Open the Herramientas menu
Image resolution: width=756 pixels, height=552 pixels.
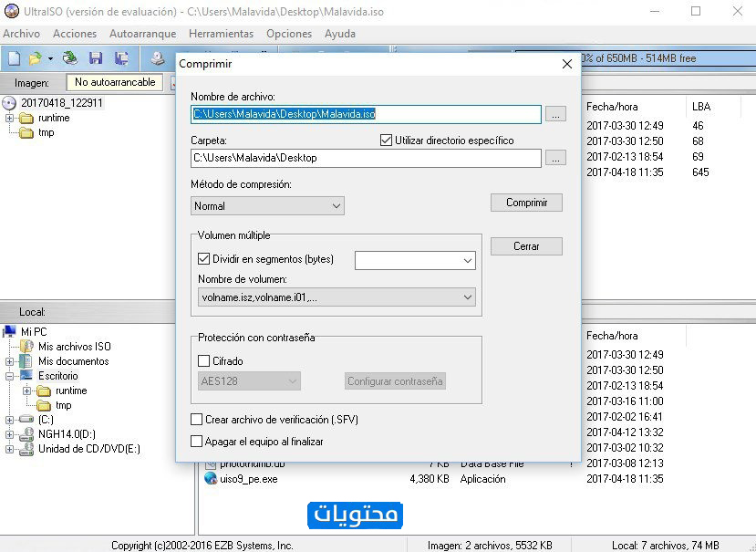point(222,34)
